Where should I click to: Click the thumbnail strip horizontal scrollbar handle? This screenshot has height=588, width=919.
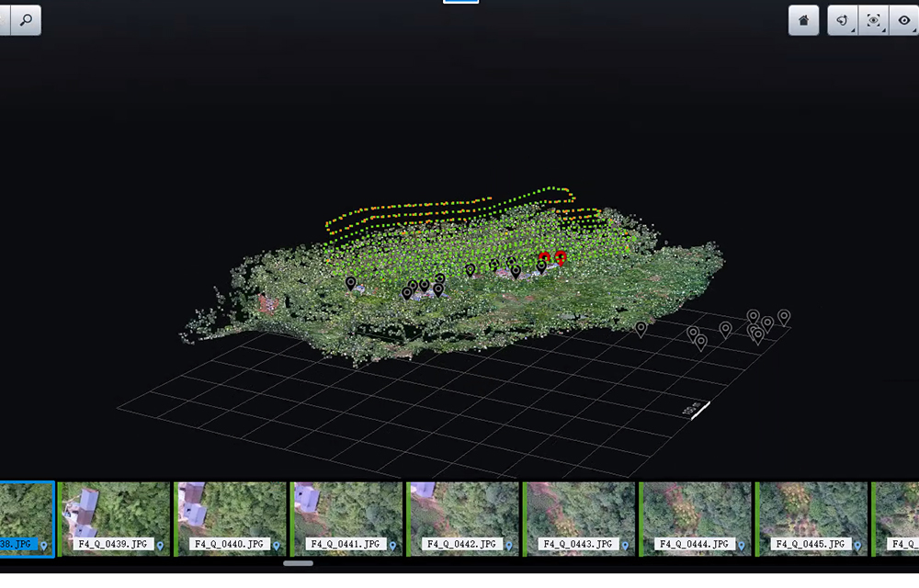pyautogui.click(x=298, y=563)
